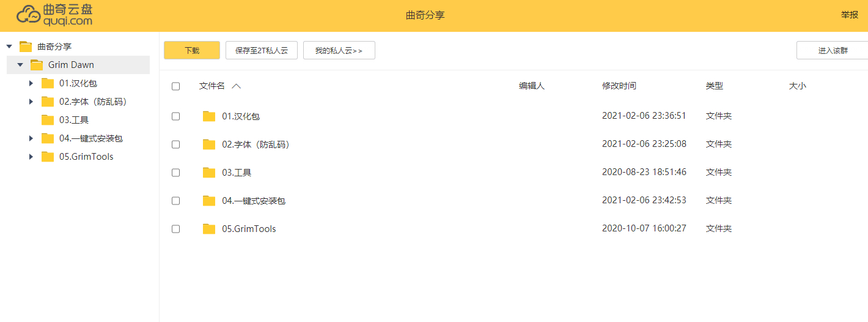Check the box for 03.工具 row
868x322 pixels.
[x=176, y=173]
